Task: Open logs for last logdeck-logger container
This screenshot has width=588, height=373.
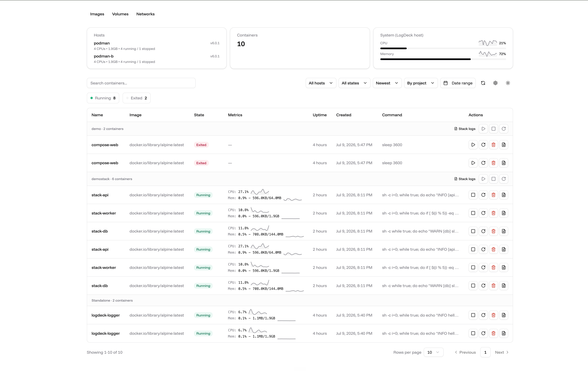Action: (x=503, y=333)
